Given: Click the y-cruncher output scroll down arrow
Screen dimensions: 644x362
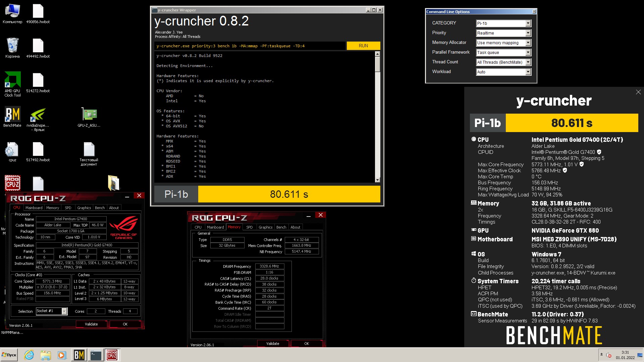Looking at the screenshot, I should coord(377,180).
